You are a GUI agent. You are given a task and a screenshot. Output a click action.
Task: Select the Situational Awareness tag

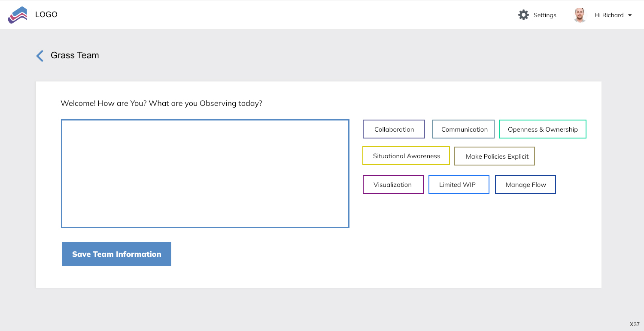pos(406,156)
